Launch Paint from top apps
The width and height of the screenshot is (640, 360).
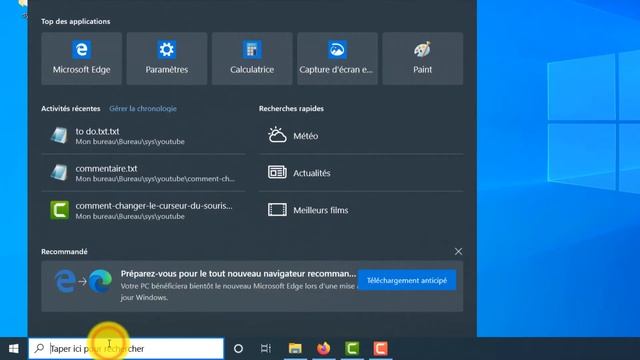[x=422, y=58]
